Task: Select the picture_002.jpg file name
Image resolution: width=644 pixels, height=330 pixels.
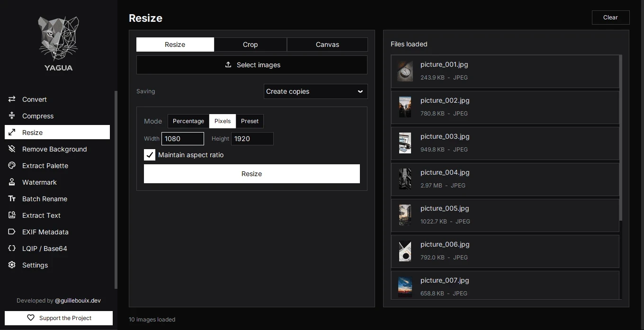Action: coord(445,100)
